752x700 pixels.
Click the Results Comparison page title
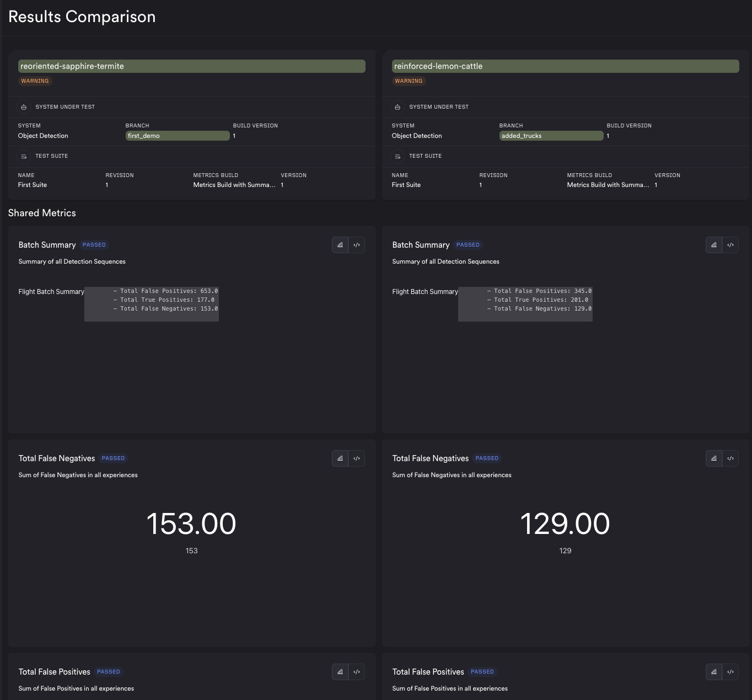tap(82, 17)
